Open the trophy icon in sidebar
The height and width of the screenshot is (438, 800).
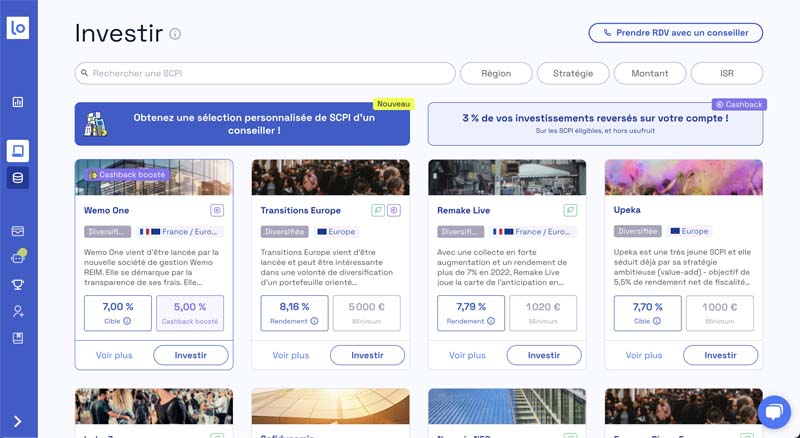(x=18, y=285)
